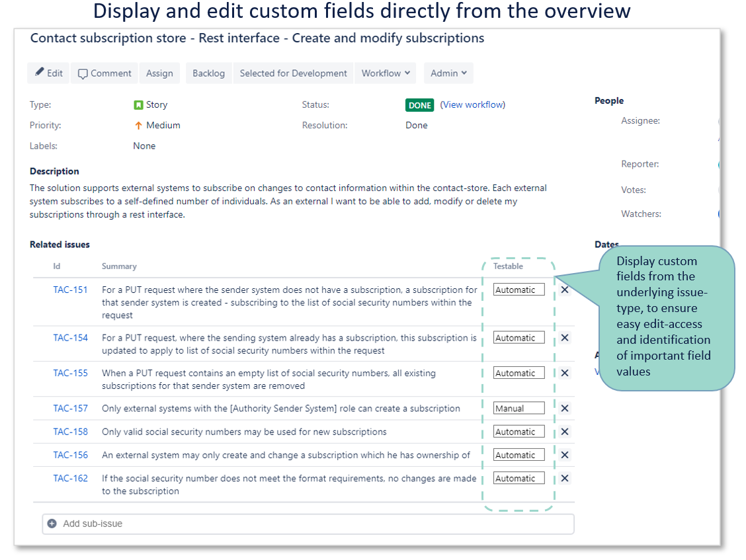Screen dimensions: 746x560
Task: Click the Story issue type icon
Action: tap(138, 105)
